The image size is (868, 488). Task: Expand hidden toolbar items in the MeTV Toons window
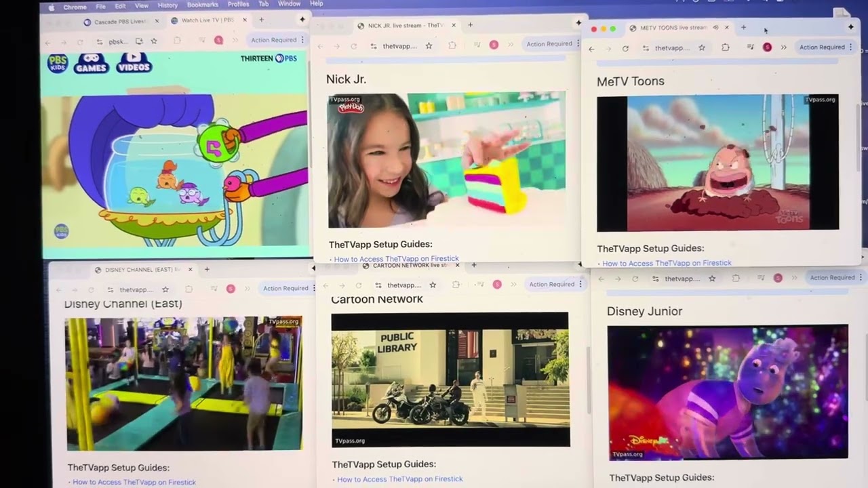[783, 47]
